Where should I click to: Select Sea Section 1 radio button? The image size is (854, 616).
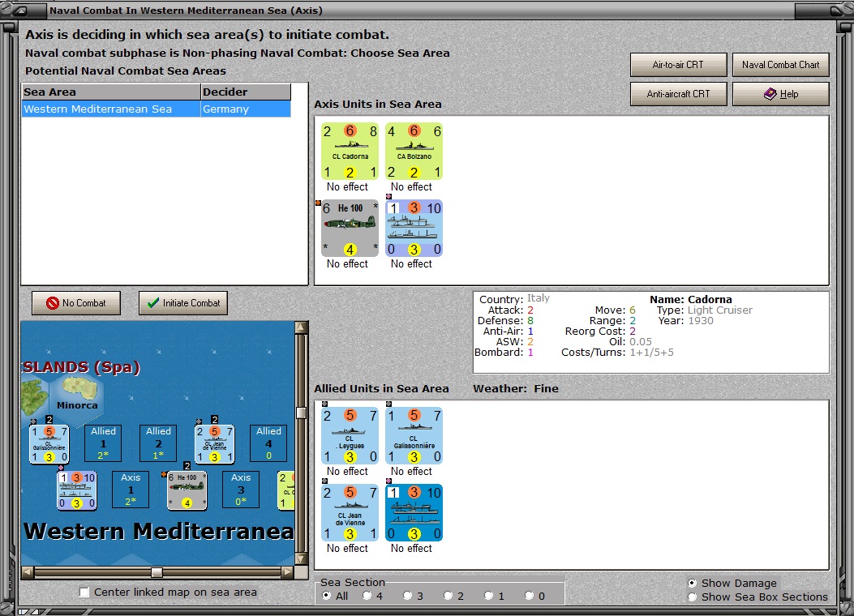point(488,596)
